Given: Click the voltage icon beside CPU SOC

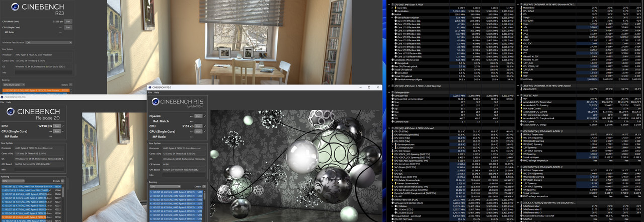Looking at the screenshot, I should [521, 43].
